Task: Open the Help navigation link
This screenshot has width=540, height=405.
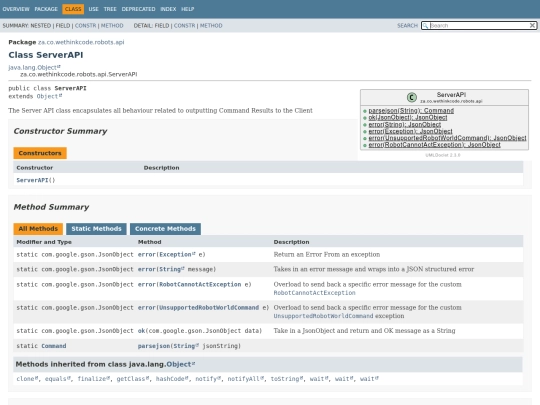Action: (x=187, y=9)
